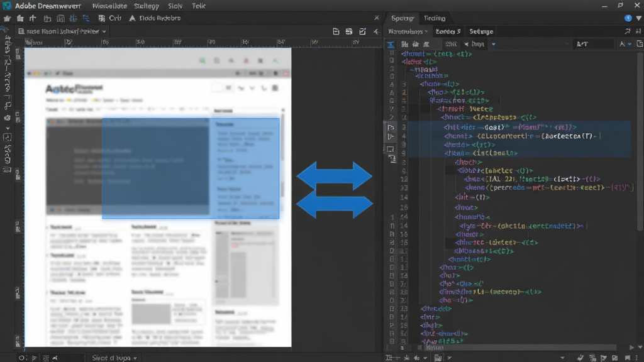Click the split layout icon in main toolbar
Screen dimensions: 644x362
click(x=47, y=18)
